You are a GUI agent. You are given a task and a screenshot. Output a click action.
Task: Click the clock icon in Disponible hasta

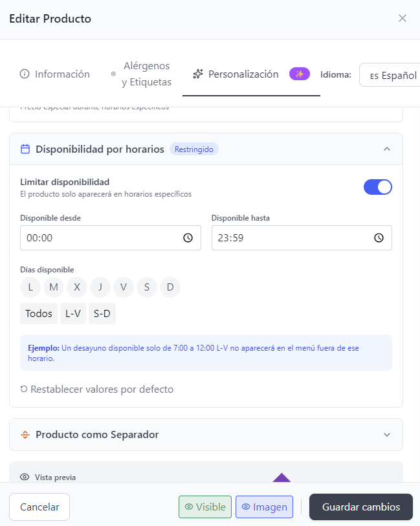pos(379,237)
